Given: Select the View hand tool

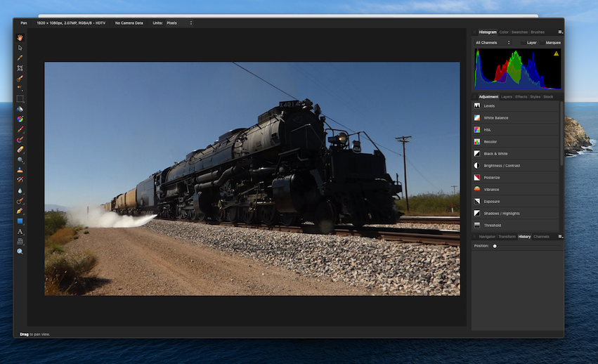Looking at the screenshot, I should point(20,37).
